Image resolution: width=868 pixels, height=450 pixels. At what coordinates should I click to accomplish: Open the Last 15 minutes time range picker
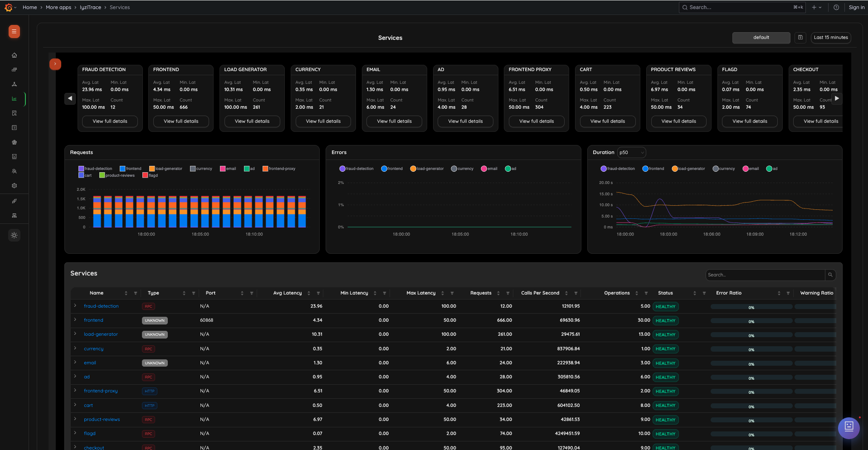click(830, 38)
